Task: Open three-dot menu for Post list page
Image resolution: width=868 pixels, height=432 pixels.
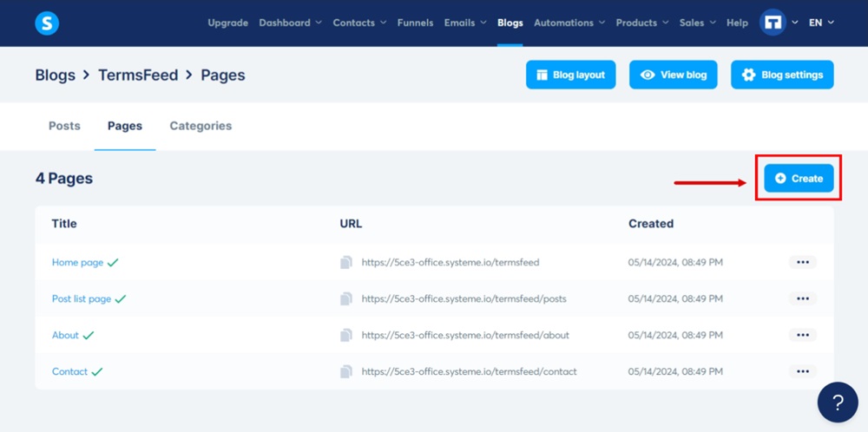Action: tap(803, 298)
